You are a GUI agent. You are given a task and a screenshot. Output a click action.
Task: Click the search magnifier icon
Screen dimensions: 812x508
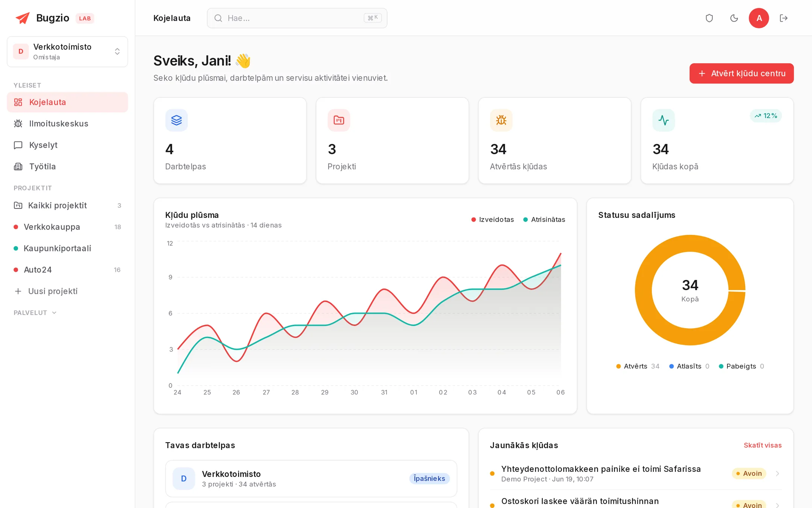[x=218, y=18]
